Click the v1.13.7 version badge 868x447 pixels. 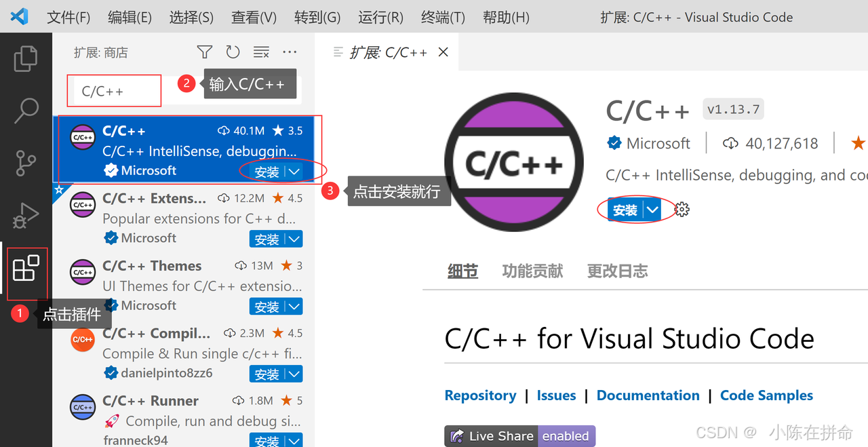pyautogui.click(x=734, y=109)
